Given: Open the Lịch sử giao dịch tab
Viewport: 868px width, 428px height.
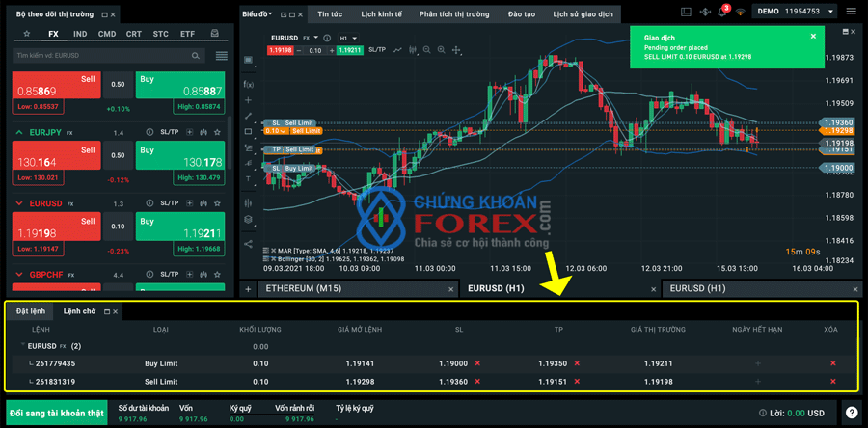Looking at the screenshot, I should pos(583,14).
